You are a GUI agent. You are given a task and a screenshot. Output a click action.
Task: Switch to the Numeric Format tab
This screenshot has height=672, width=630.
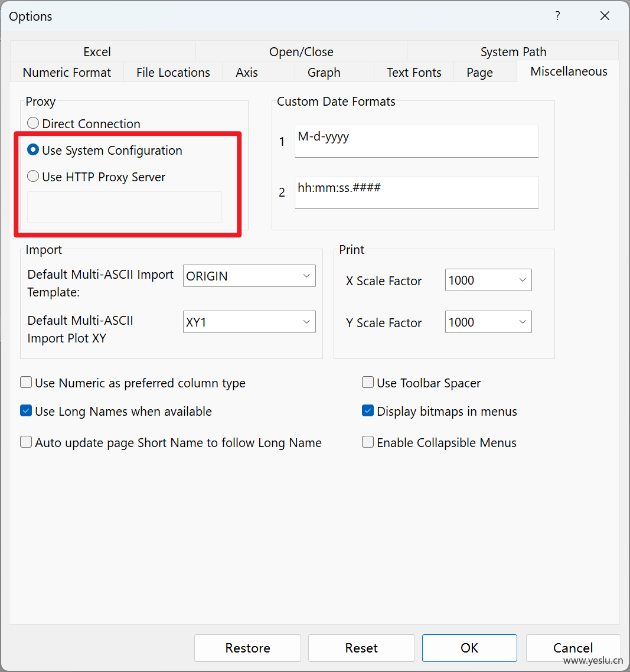tap(67, 72)
